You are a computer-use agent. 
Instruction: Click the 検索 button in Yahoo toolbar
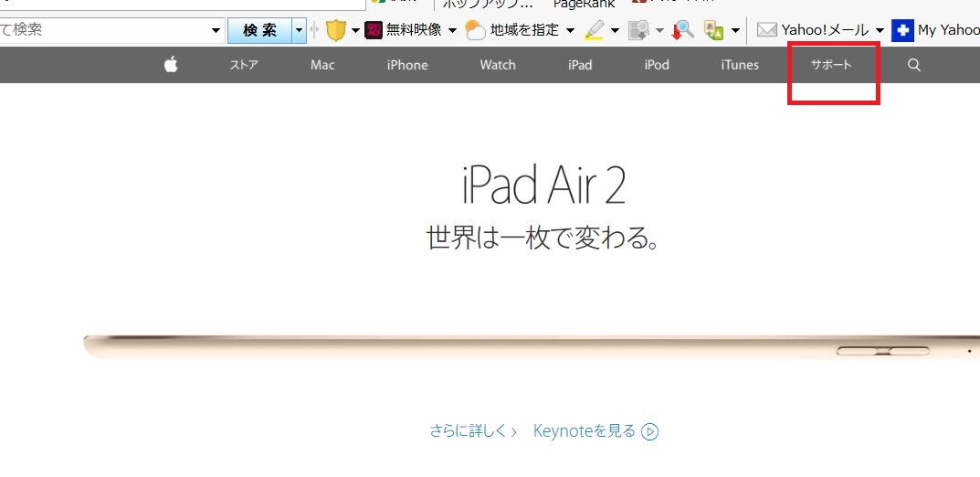(260, 30)
